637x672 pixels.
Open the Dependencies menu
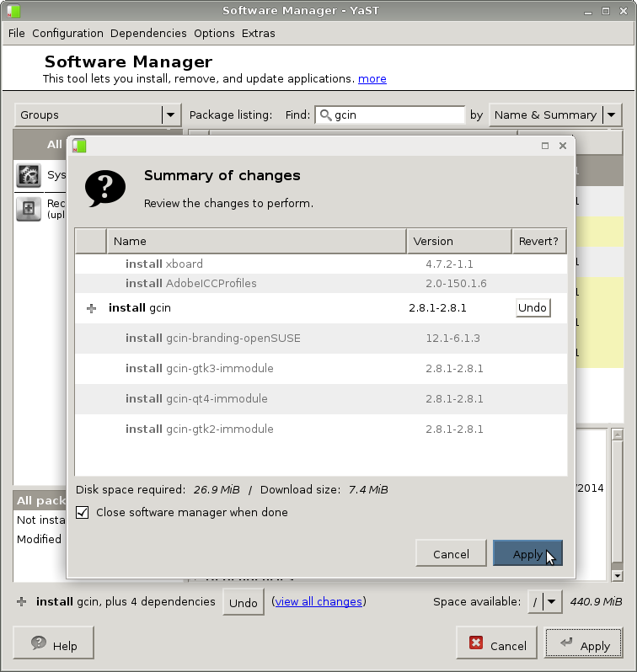[148, 34]
